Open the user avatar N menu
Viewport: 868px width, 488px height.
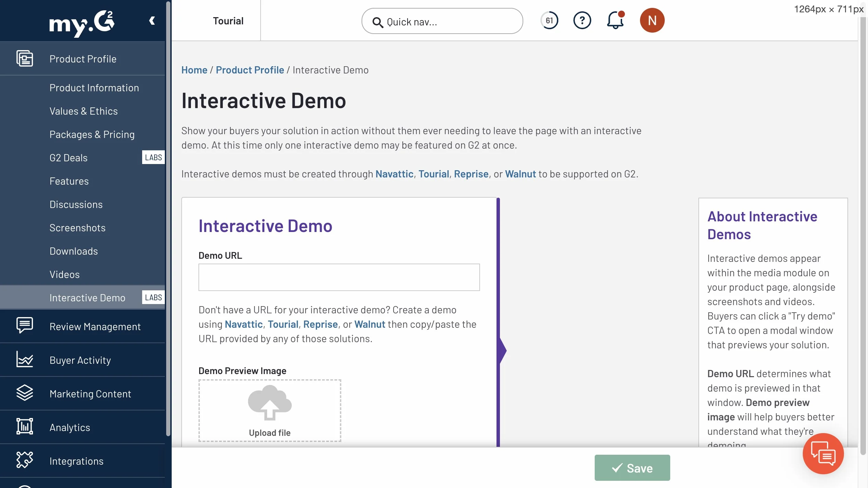(x=652, y=20)
